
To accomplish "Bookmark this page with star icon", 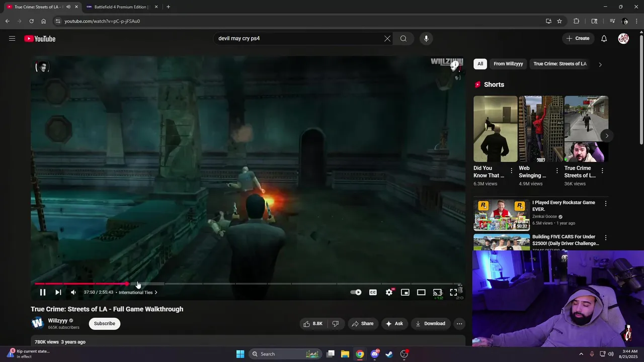I will tap(559, 21).
